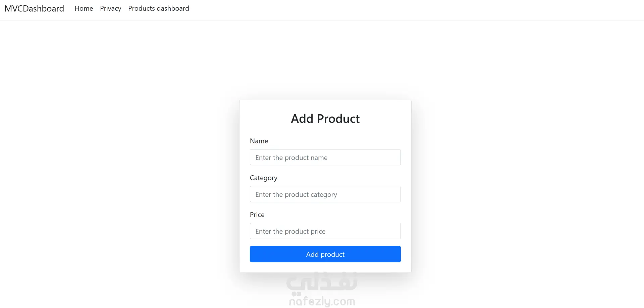This screenshot has height=308, width=644.
Task: Click the nafezly.com watermark text
Action: [x=322, y=301]
